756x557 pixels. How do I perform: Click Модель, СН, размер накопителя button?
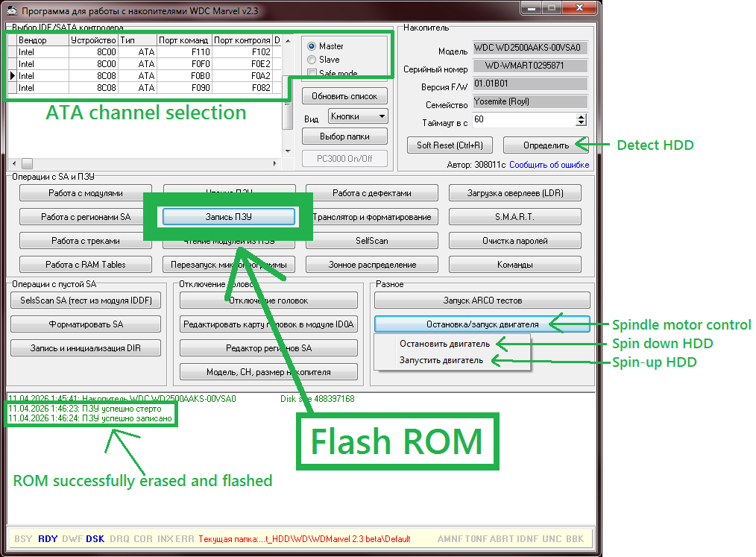pyautogui.click(x=268, y=372)
